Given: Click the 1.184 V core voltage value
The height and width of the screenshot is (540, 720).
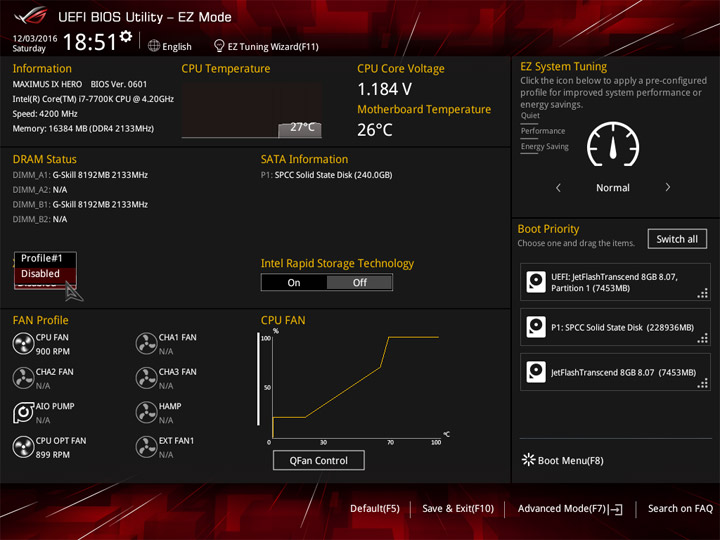Looking at the screenshot, I should pos(385,89).
